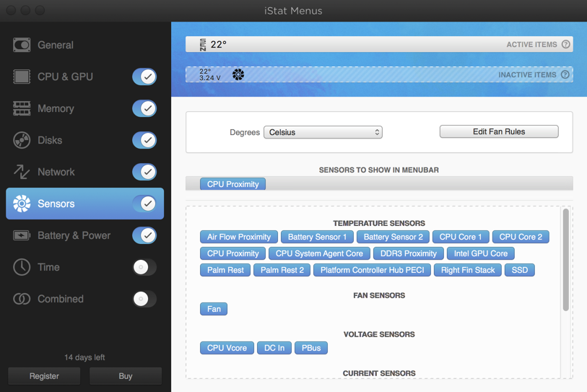Enable the Time switch
587x392 pixels.
pyautogui.click(x=144, y=267)
